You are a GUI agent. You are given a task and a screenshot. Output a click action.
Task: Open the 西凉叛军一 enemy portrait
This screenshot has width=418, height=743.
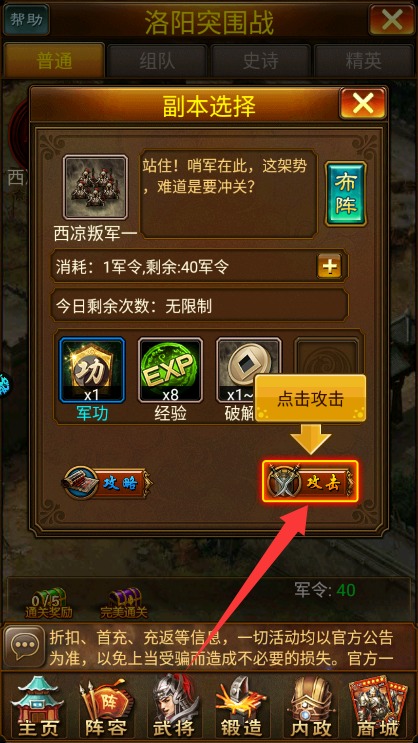pos(96,187)
